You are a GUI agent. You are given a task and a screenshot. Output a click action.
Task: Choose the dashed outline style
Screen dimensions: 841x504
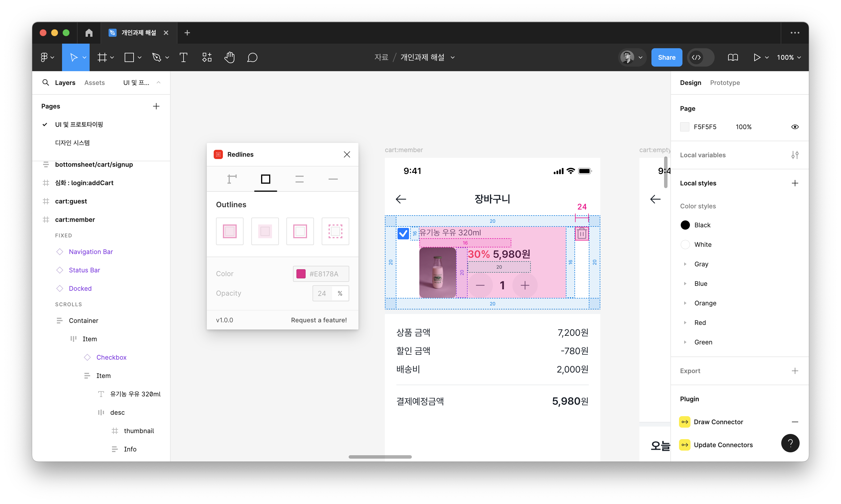(335, 231)
